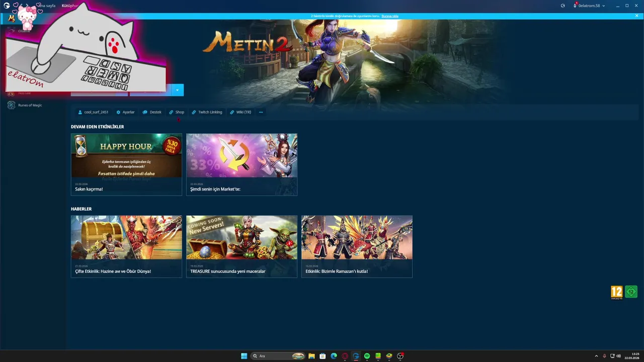The image size is (644, 362).
Task: Click the orange PEGI 12 rating badge
Action: click(617, 292)
